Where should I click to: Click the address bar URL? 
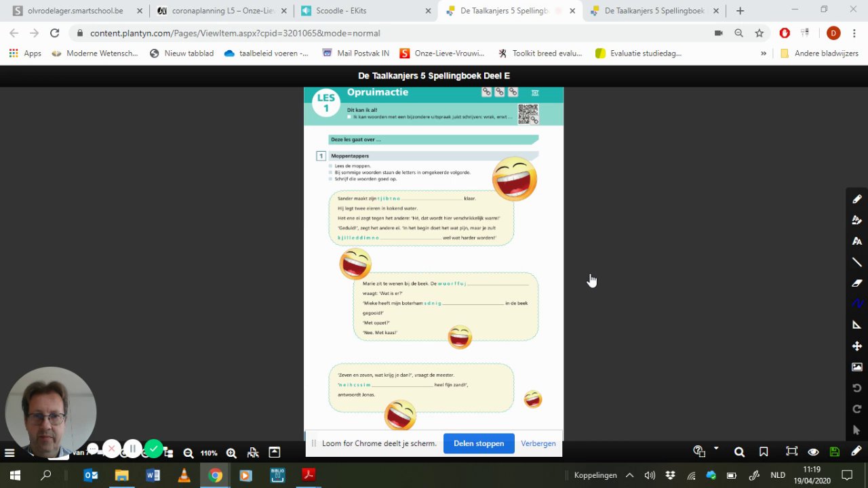[x=235, y=33]
